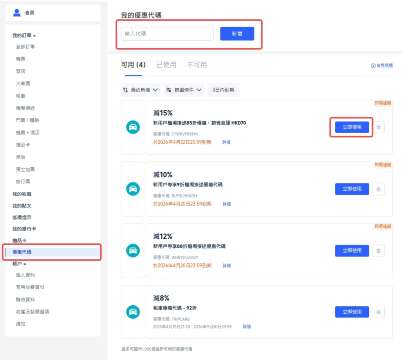Screen dimensions: 402x360
Task: Click the promo code input field
Action: [167, 34]
